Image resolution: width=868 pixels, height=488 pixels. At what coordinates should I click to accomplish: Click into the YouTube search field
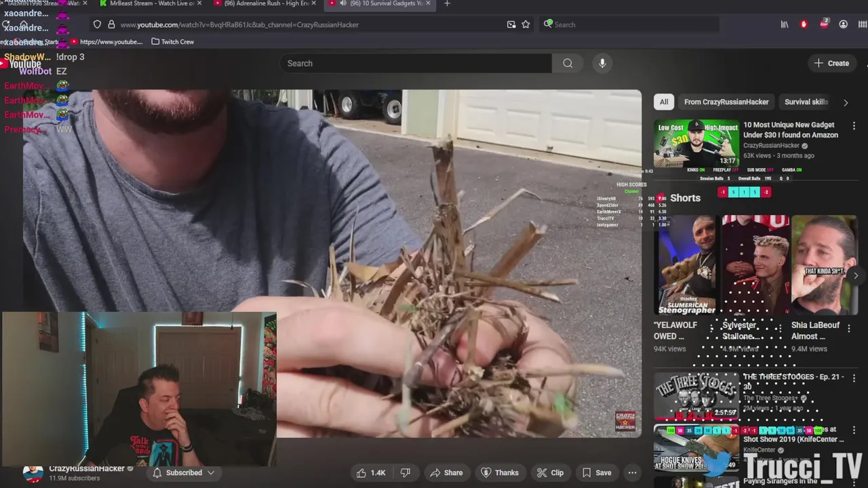416,63
